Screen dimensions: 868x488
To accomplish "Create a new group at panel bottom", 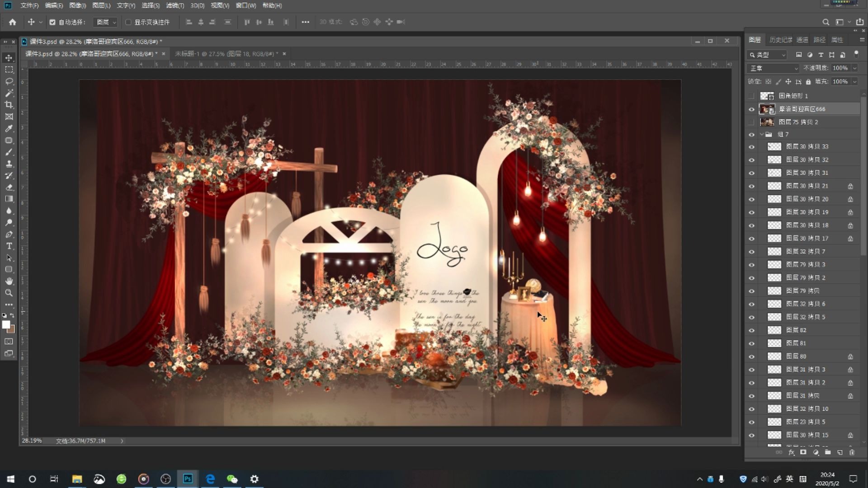I will point(828,452).
